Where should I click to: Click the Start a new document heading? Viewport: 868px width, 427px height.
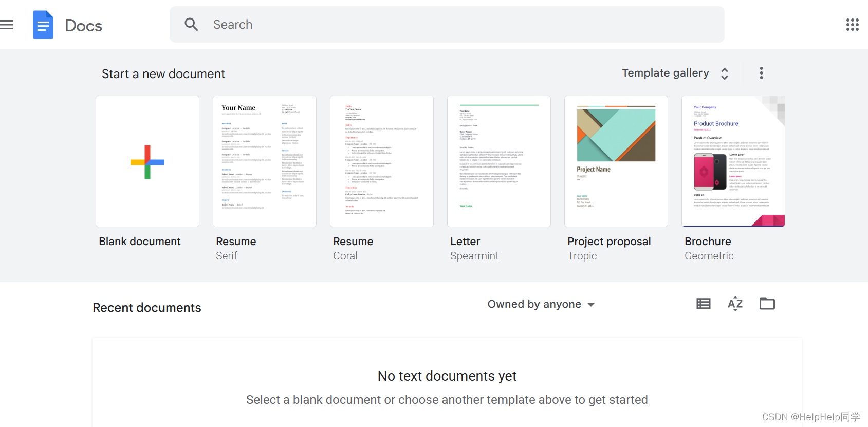coord(163,74)
